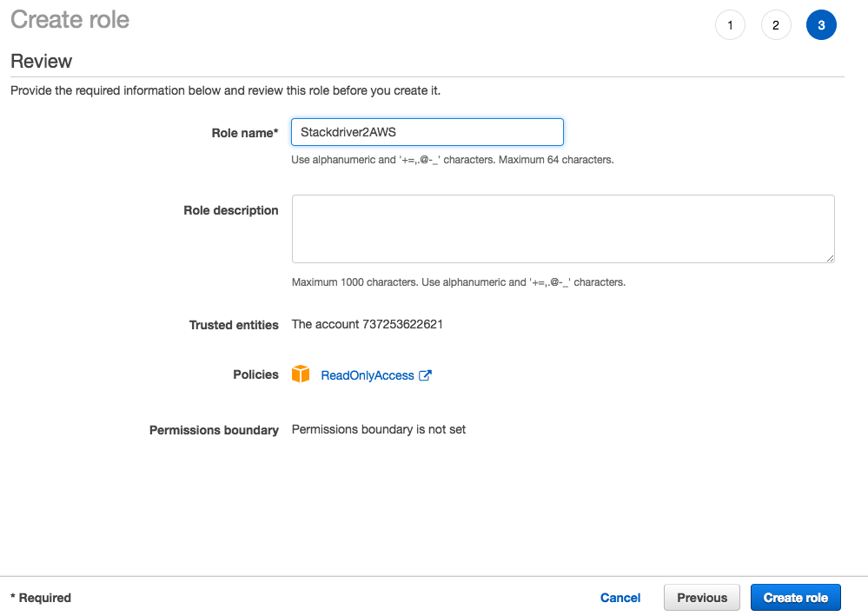Click the Review section heading
Viewport: 868px width, 616px height.
click(x=41, y=61)
